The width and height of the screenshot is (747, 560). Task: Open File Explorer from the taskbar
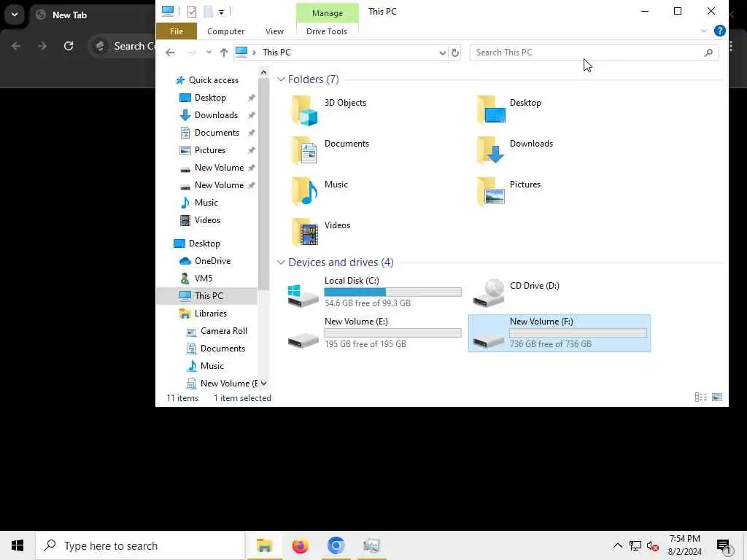(x=264, y=545)
